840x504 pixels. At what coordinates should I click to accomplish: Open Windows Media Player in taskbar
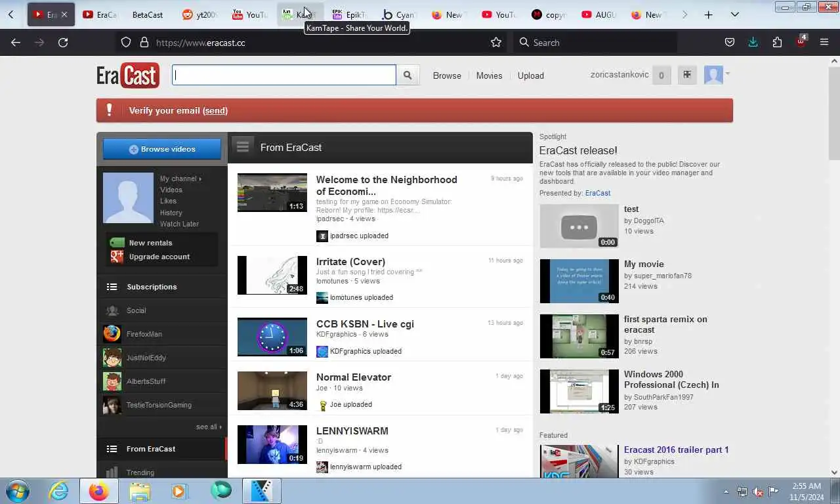pos(178,491)
